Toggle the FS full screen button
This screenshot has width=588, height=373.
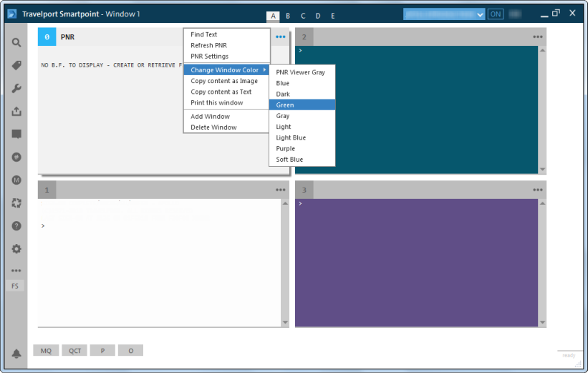(x=16, y=286)
